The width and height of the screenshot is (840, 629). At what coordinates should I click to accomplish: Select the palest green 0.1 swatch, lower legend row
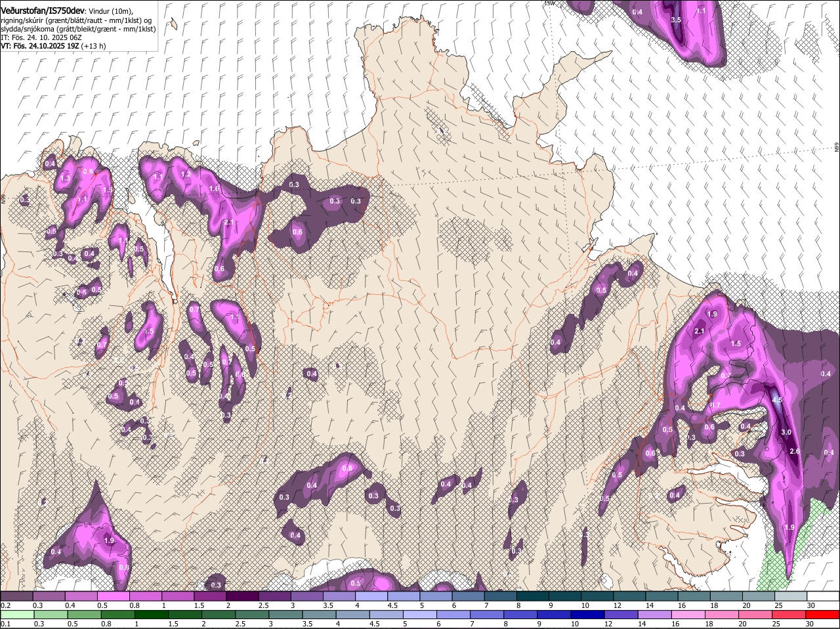pyautogui.click(x=18, y=615)
